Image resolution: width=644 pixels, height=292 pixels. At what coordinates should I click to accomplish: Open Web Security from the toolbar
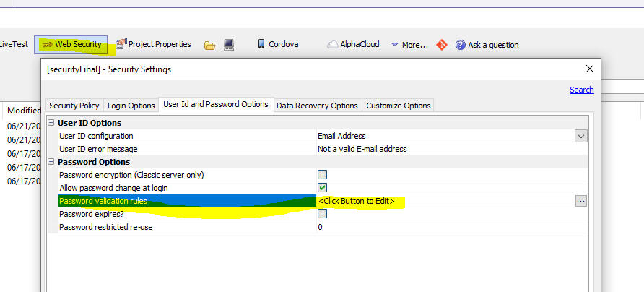[71, 44]
